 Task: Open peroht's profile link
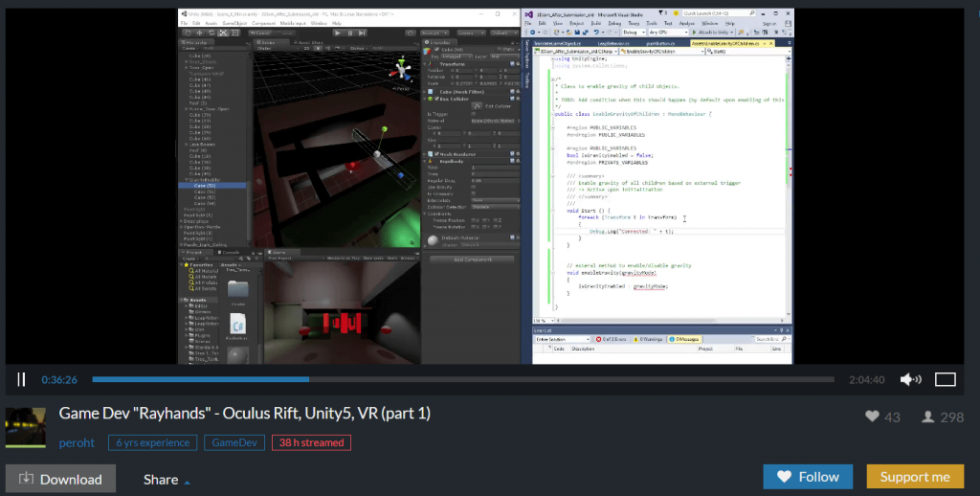[77, 442]
